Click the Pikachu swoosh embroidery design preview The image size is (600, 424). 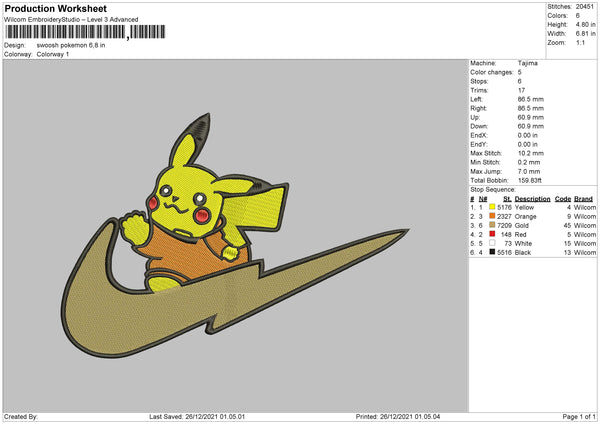(234, 236)
